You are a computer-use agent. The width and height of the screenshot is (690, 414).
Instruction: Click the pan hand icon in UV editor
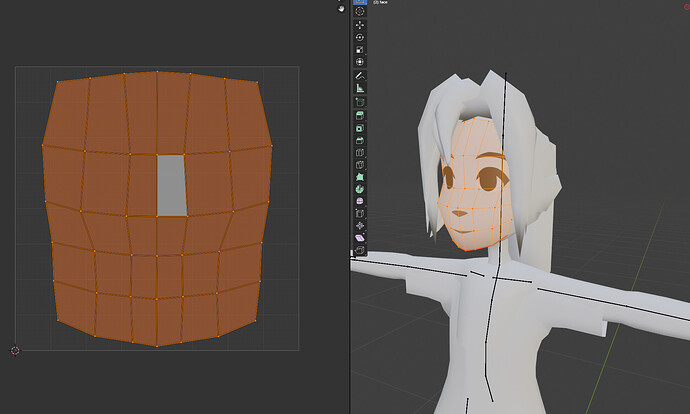click(x=341, y=9)
